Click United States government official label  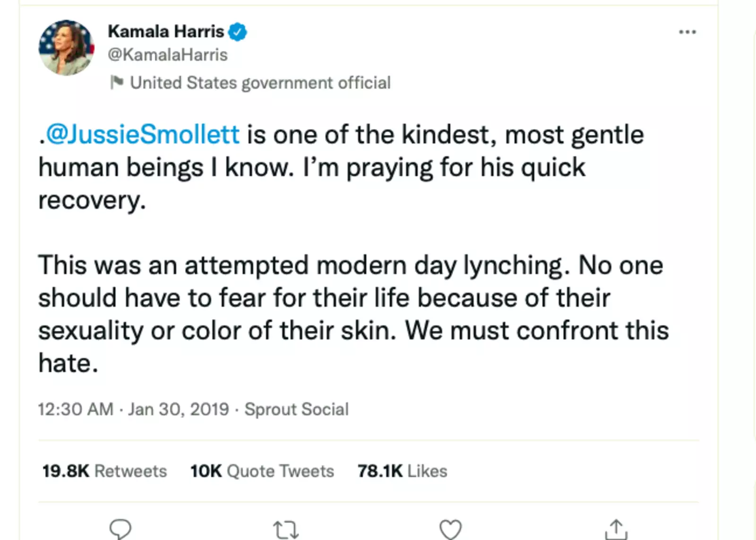pos(260,83)
